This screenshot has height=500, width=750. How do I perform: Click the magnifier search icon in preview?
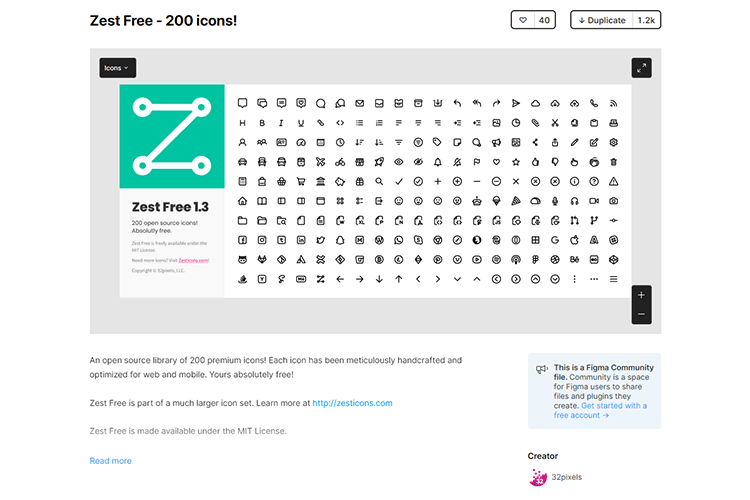click(x=379, y=181)
